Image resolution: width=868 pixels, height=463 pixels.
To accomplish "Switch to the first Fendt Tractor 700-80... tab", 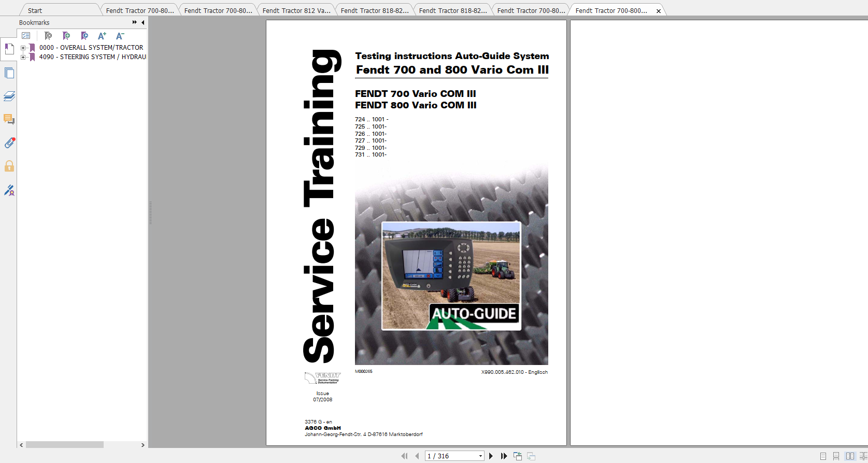I will (x=140, y=10).
